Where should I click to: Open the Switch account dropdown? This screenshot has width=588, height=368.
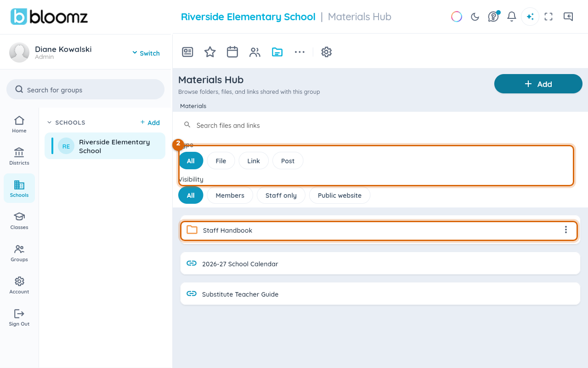146,53
